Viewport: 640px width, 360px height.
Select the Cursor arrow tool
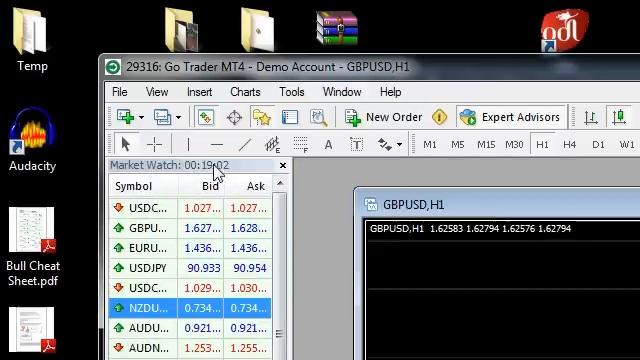[x=126, y=144]
